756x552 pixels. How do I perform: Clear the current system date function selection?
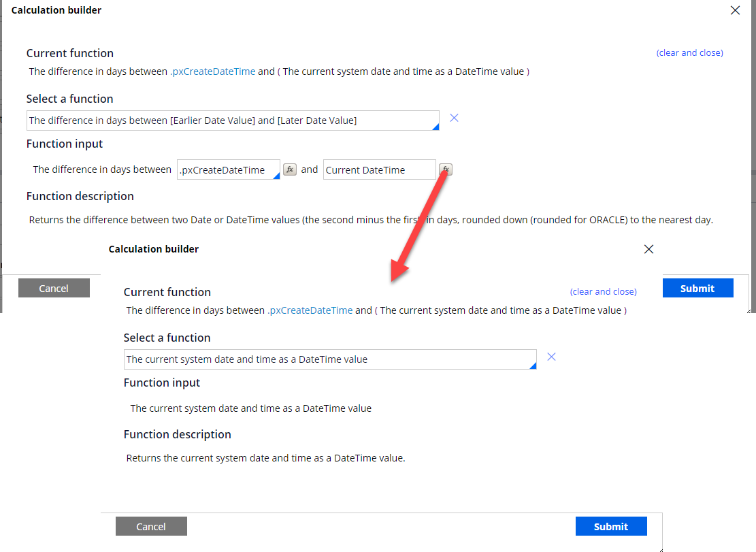coord(551,356)
